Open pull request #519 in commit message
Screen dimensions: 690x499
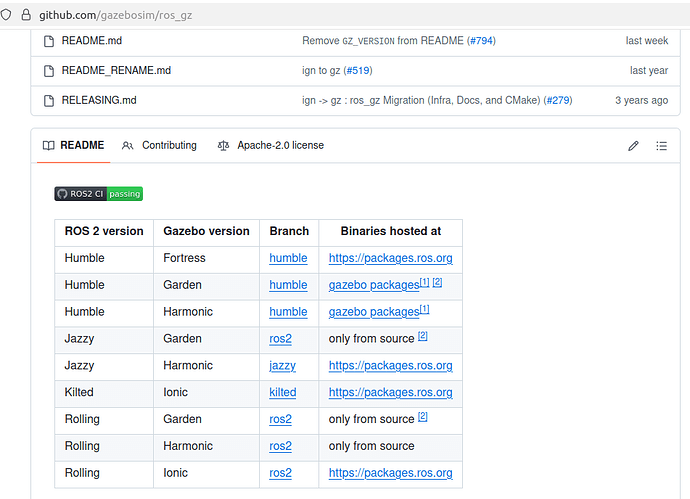coord(358,71)
